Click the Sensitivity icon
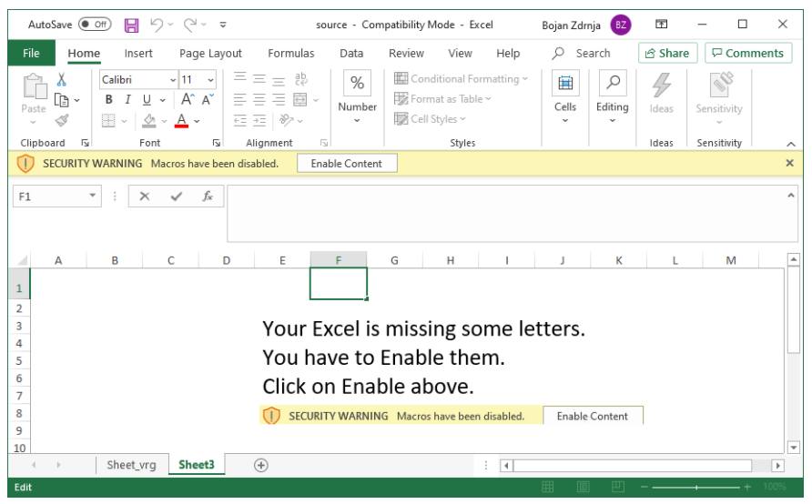Image resolution: width=812 pixels, height=504 pixels. tap(721, 85)
